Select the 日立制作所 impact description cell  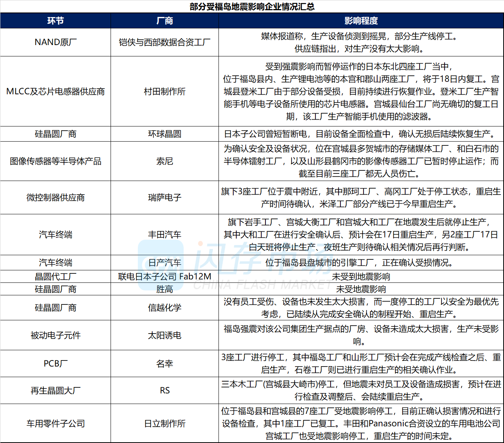click(361, 423)
